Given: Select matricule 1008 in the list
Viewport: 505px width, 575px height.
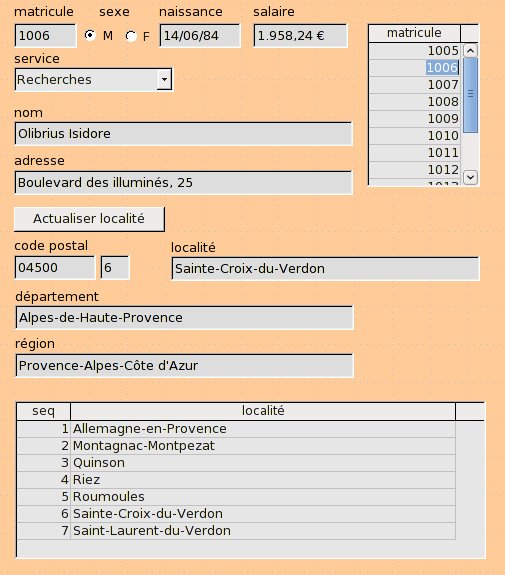Looking at the screenshot, I should pos(414,102).
